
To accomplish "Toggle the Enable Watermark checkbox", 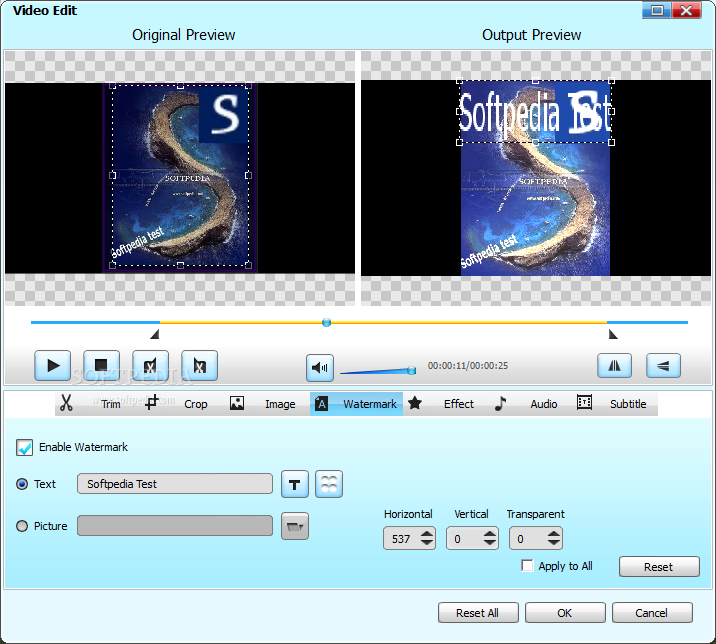I will tap(24, 447).
